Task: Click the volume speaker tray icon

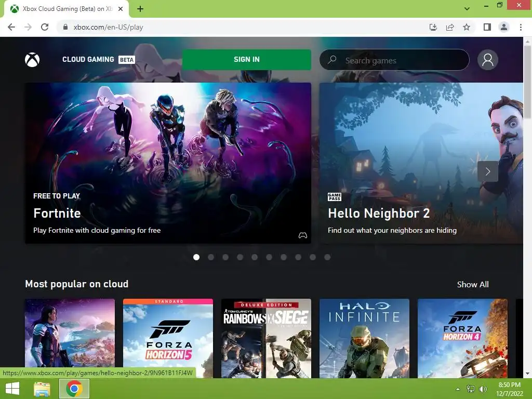Action: pyautogui.click(x=483, y=389)
